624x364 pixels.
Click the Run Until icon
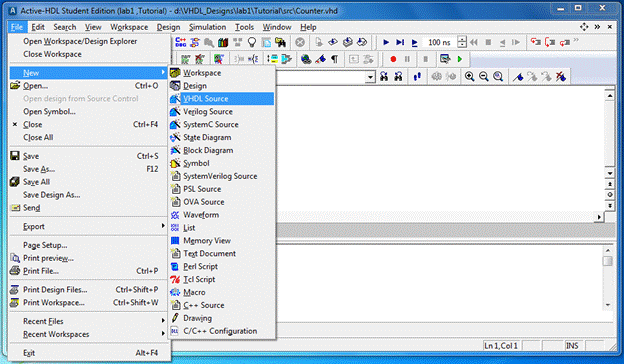point(400,42)
